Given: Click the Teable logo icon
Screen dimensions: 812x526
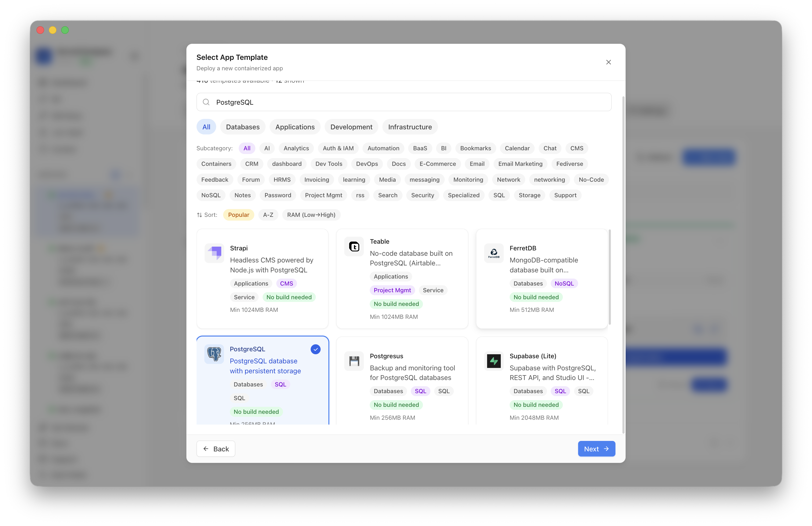Looking at the screenshot, I should point(354,246).
